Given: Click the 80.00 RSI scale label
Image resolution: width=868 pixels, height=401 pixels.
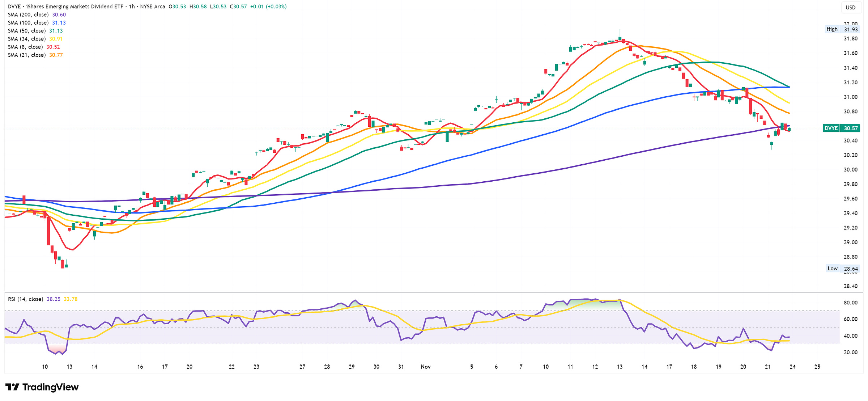Looking at the screenshot, I should pos(850,303).
